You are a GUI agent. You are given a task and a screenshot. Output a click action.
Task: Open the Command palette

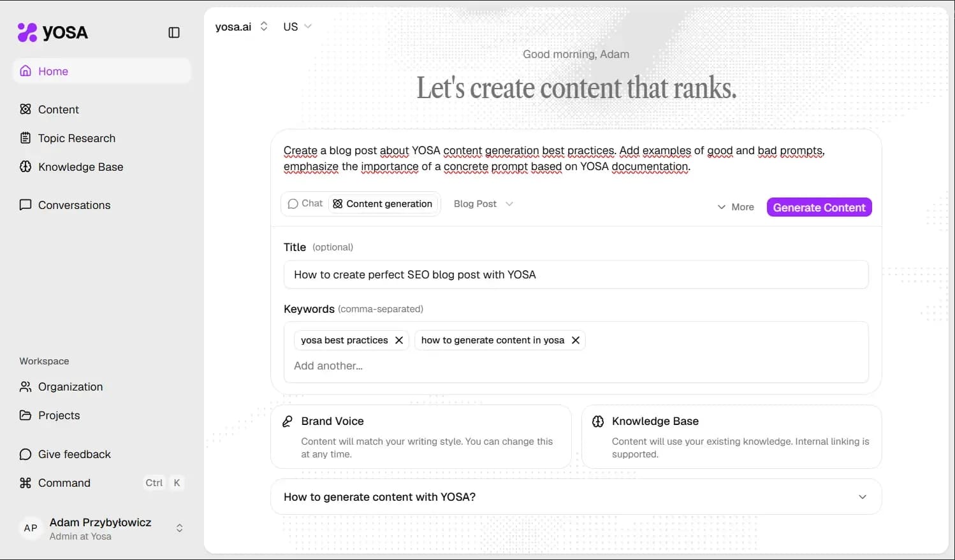coord(102,483)
